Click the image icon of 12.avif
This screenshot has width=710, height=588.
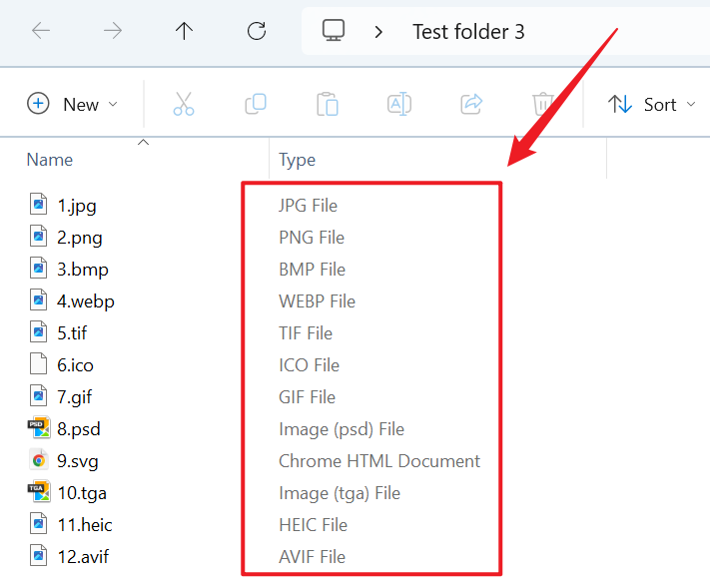[39, 555]
